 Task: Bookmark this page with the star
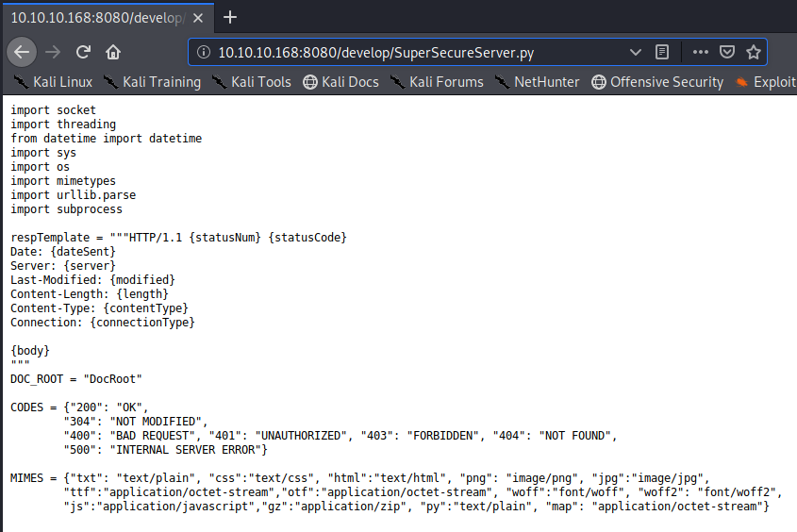click(754, 52)
